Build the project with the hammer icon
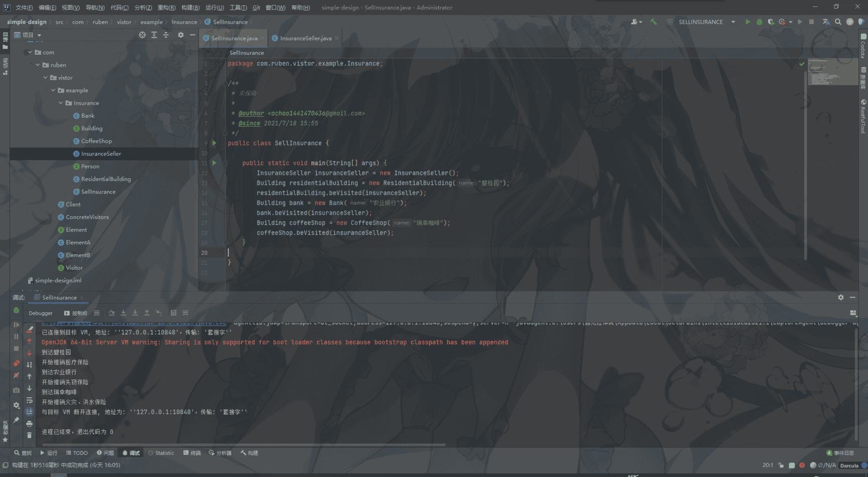This screenshot has width=868, height=477. tap(654, 22)
